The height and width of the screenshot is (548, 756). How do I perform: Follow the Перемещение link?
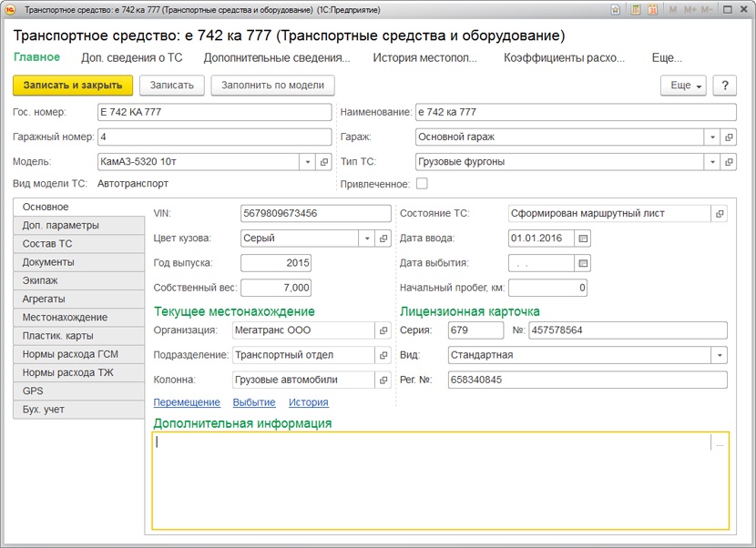[187, 402]
